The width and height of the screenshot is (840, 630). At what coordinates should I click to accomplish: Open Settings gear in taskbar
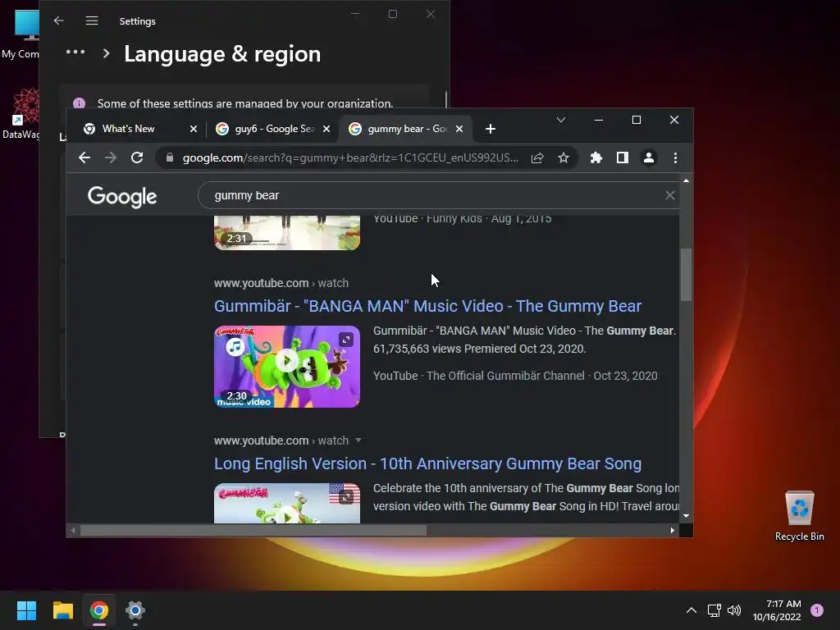135,610
